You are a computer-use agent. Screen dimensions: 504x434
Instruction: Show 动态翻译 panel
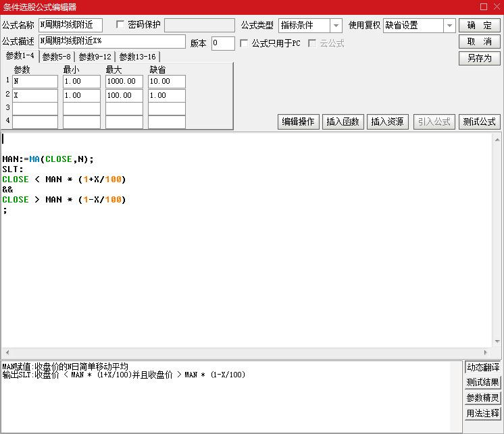coord(482,367)
